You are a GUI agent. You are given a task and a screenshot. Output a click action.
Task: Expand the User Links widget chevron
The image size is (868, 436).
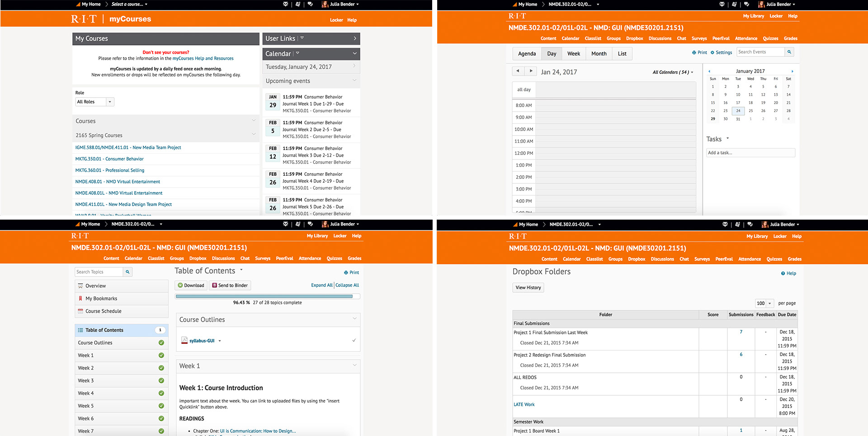[355, 38]
